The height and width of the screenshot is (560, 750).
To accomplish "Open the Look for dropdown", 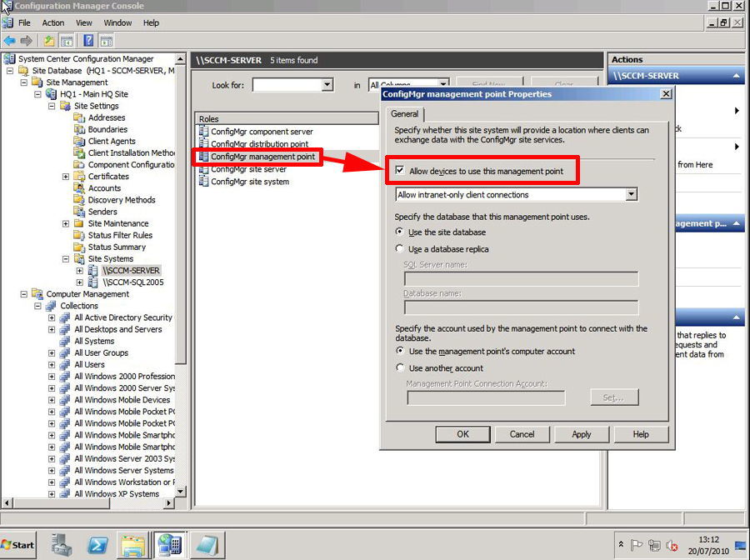I will click(327, 85).
